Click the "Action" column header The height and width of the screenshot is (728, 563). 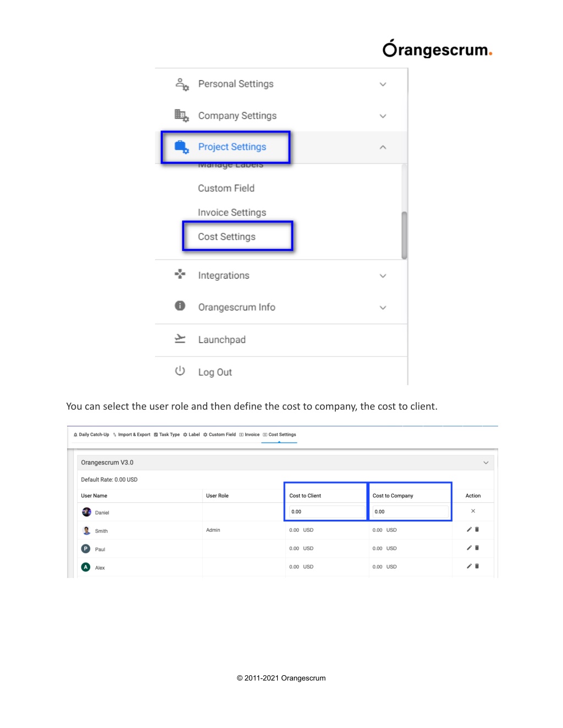pos(473,496)
